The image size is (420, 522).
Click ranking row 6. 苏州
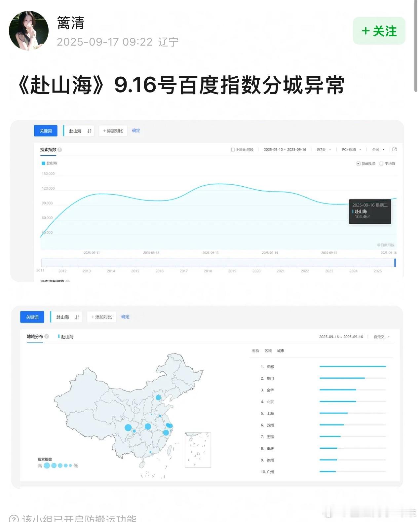323,425
